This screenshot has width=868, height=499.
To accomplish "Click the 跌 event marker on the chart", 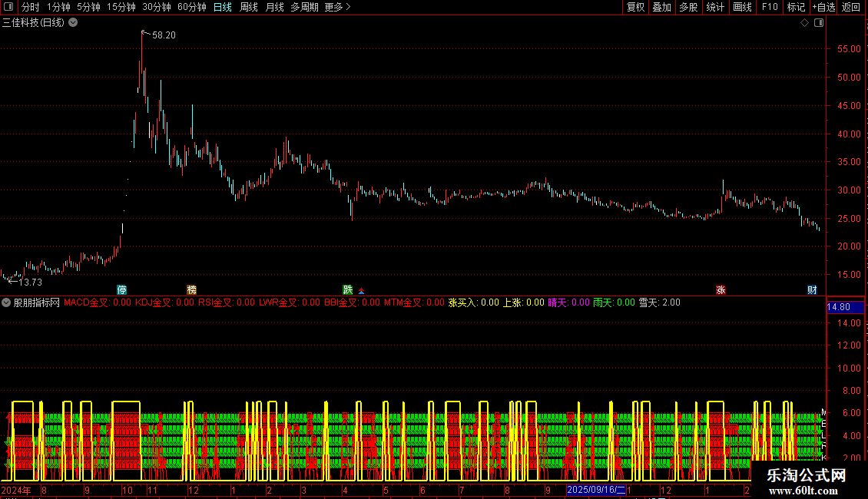I will point(348,290).
